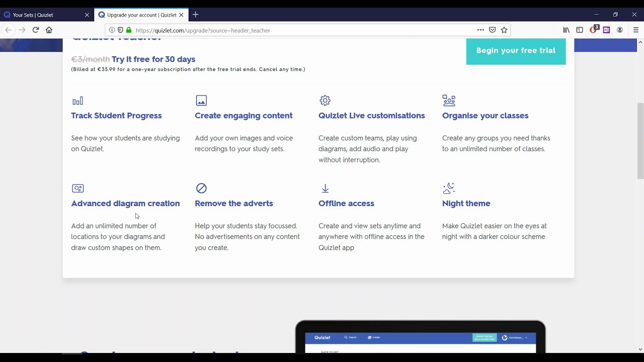The width and height of the screenshot is (644, 362).
Task: Click the Opera extension icon with badge
Action: pyautogui.click(x=594, y=30)
